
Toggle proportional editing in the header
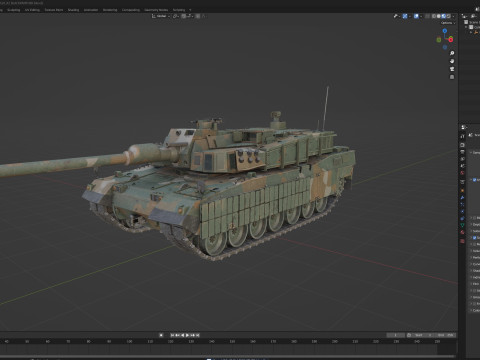point(198,16)
